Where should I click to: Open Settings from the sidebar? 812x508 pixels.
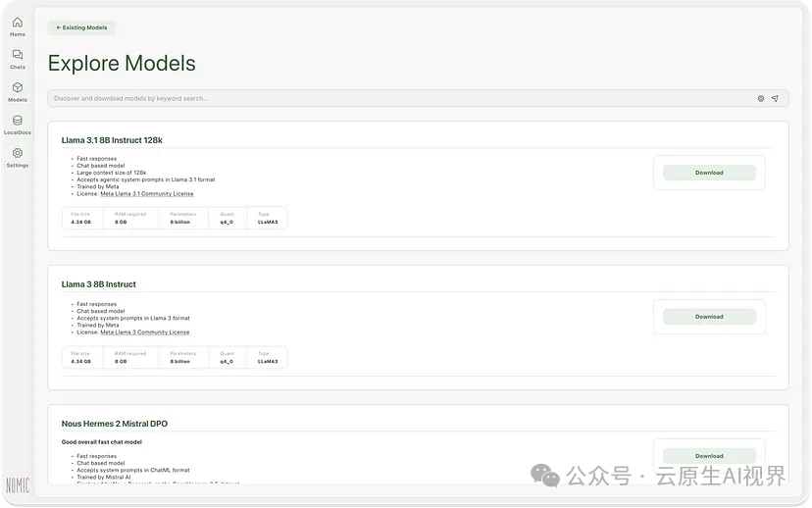tap(17, 158)
